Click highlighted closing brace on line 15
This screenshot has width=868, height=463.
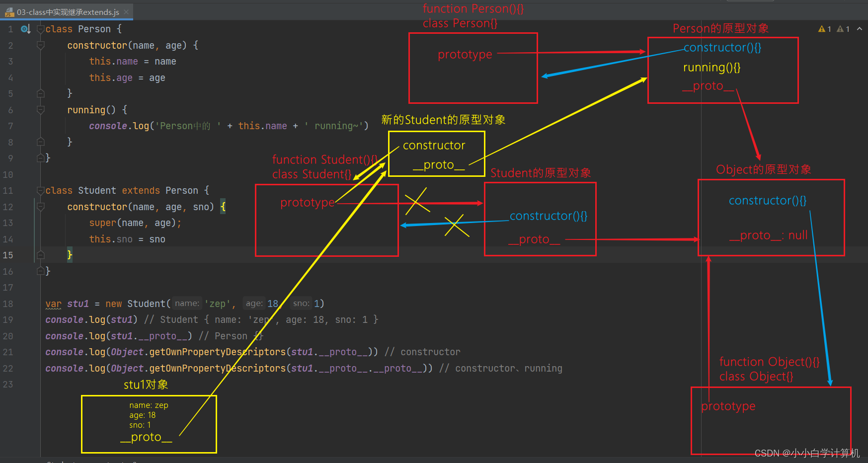click(70, 255)
